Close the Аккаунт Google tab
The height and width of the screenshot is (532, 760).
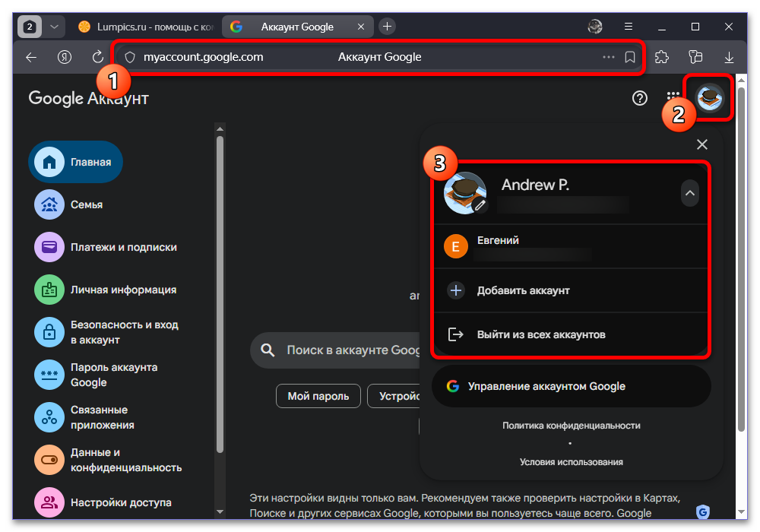tap(360, 27)
